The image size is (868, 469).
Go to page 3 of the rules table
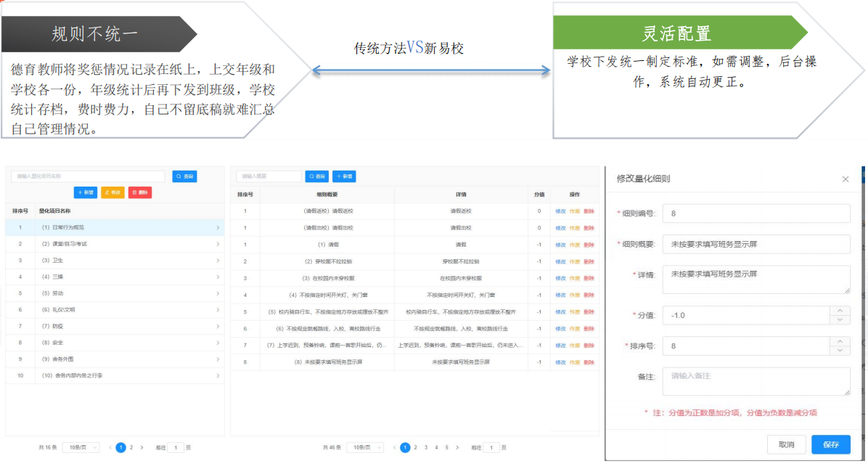pos(426,448)
